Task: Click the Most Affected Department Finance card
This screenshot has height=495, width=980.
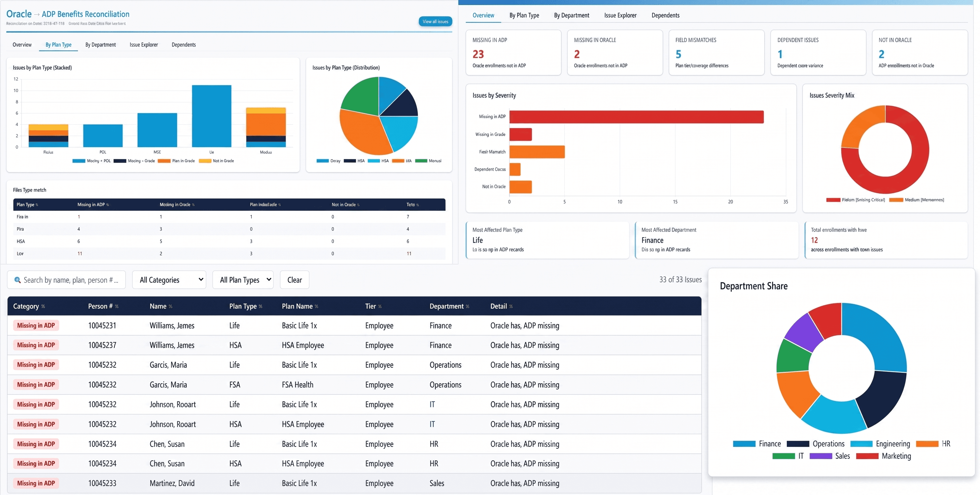Action: [716, 240]
